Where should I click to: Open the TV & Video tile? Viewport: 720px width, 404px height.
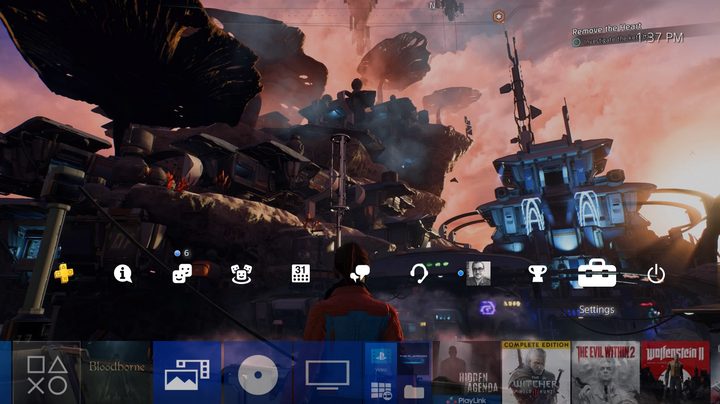point(327,373)
